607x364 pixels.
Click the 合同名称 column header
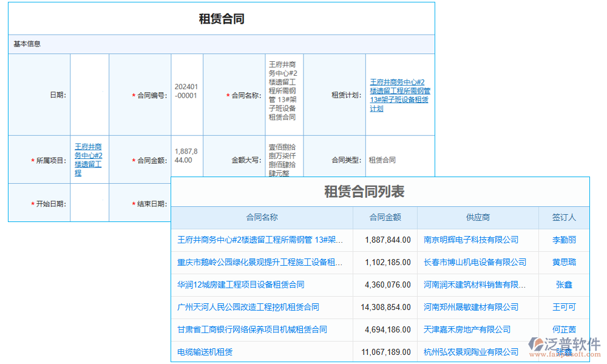click(x=262, y=217)
